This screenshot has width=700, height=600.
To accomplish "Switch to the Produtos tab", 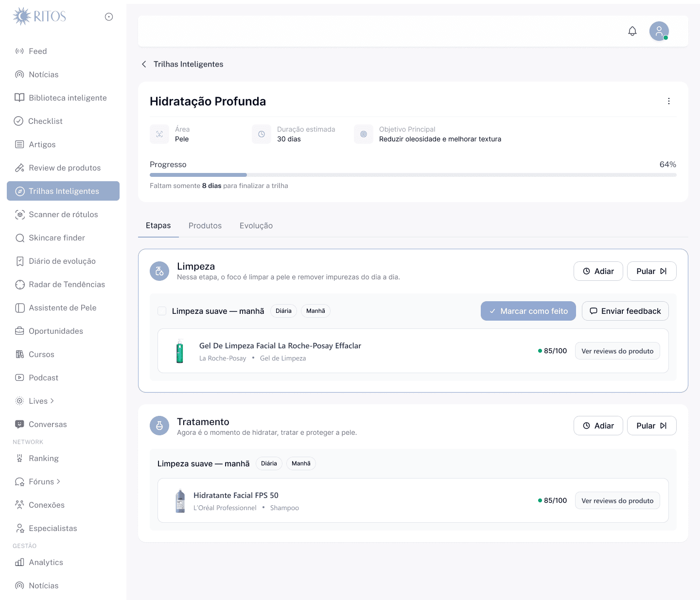I will 205,225.
